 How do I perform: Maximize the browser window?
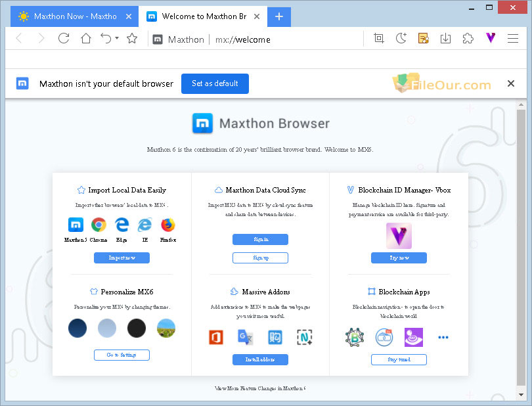[489, 7]
